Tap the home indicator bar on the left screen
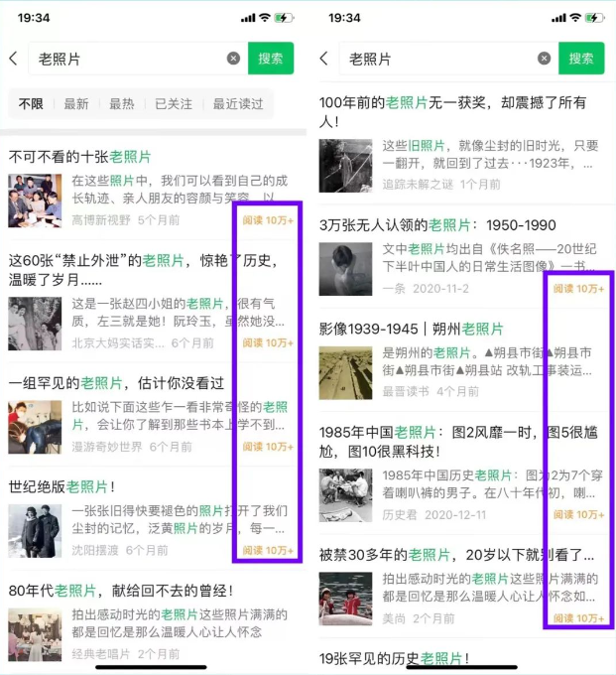The width and height of the screenshot is (616, 675). (151, 668)
